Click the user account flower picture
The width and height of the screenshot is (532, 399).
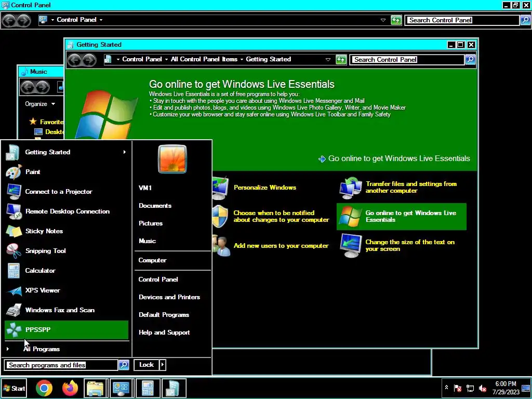click(x=172, y=159)
